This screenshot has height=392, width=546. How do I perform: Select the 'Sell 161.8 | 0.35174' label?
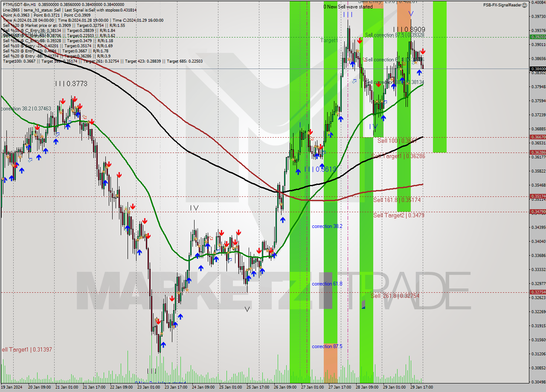click(397, 200)
